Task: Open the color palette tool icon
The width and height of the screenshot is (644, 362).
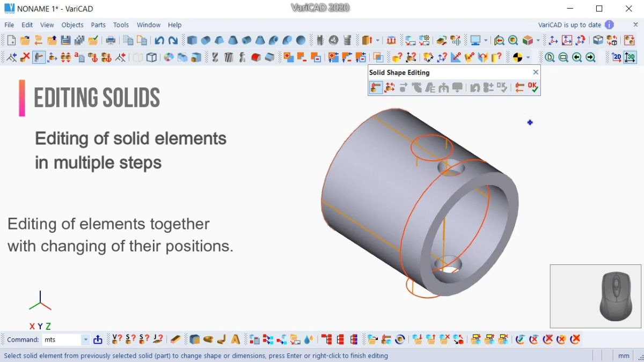Action: [169, 57]
